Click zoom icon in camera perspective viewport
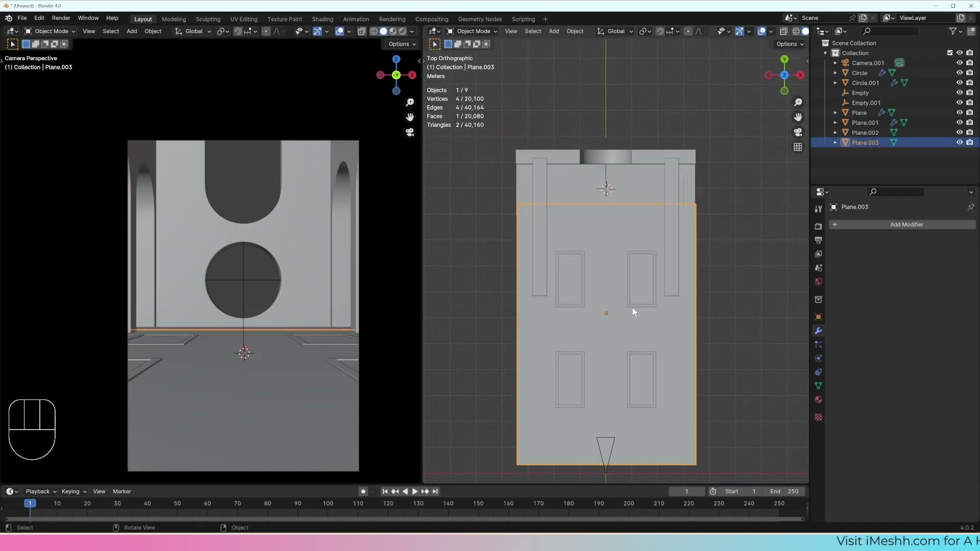The width and height of the screenshot is (980, 551). [x=409, y=103]
